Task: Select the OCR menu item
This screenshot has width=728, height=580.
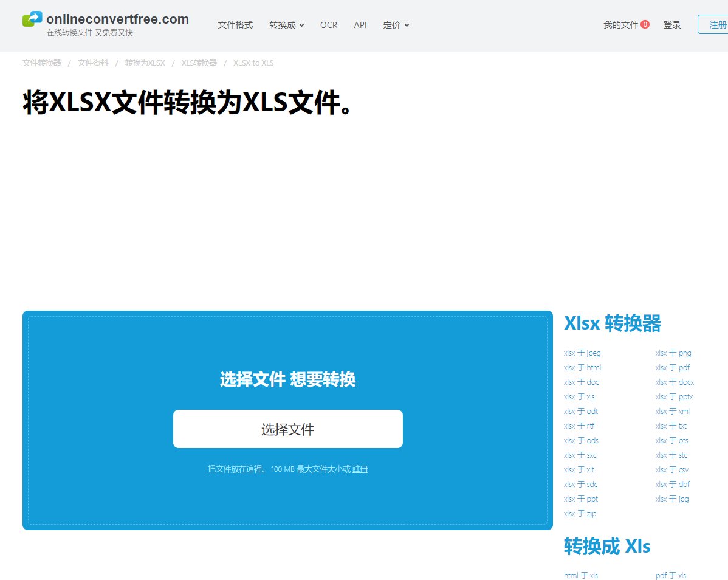Action: pyautogui.click(x=329, y=25)
